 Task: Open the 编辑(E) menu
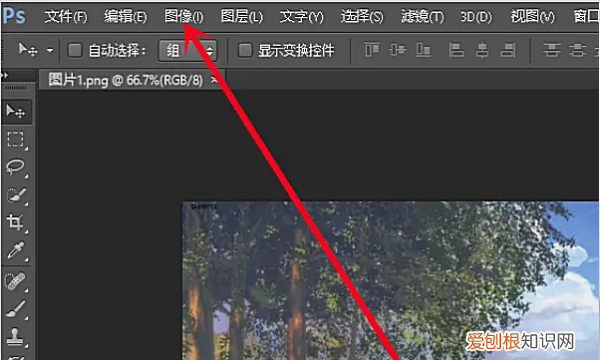click(x=126, y=16)
